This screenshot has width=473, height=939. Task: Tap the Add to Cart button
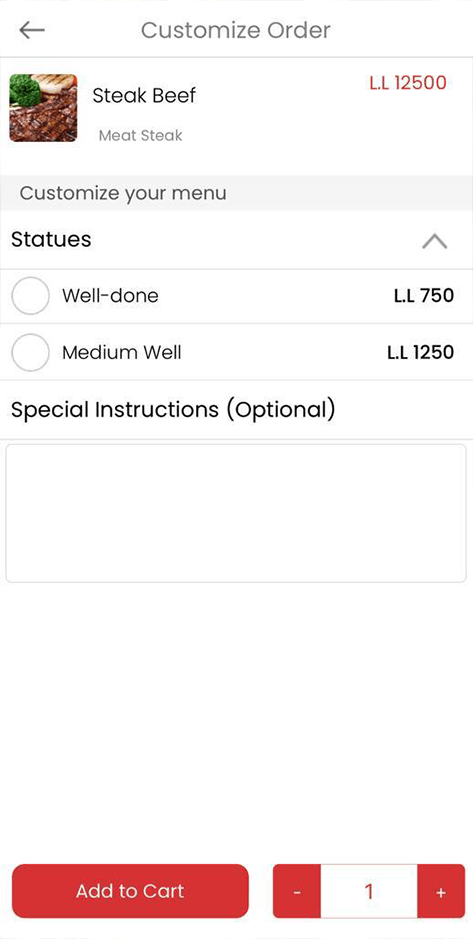coord(130,891)
